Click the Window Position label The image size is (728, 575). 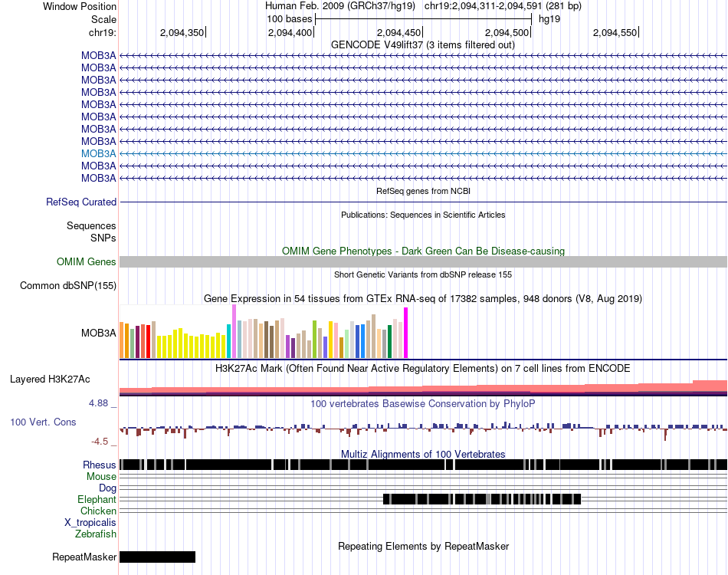pyautogui.click(x=80, y=6)
